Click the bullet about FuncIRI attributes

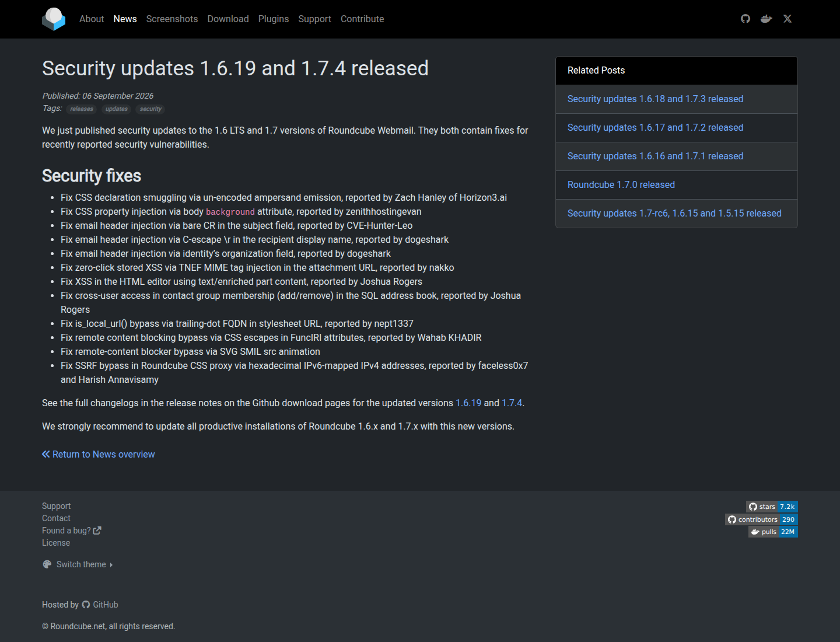coord(271,337)
